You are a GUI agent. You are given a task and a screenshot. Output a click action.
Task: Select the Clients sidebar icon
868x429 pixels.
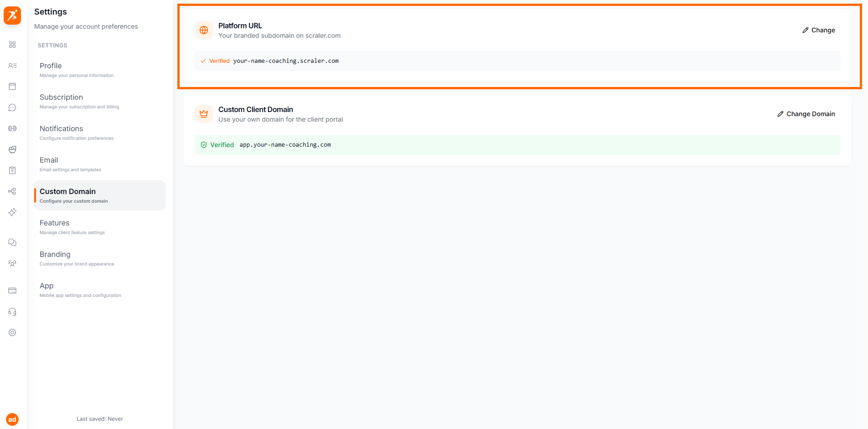click(x=12, y=66)
